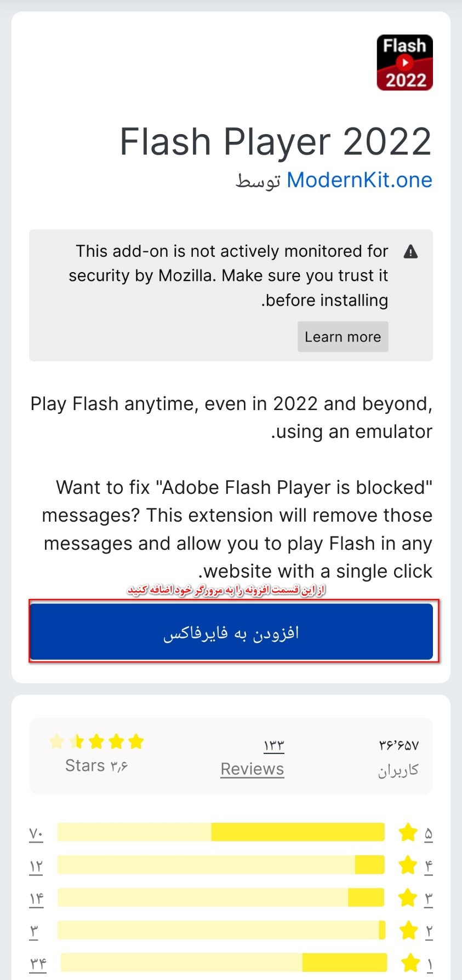The height and width of the screenshot is (980, 462).
Task: Click the one-star rating bar
Action: tap(224, 962)
